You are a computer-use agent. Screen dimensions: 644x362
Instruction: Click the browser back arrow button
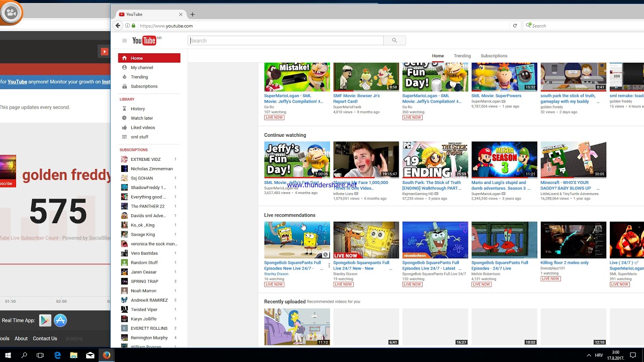pos(118,26)
